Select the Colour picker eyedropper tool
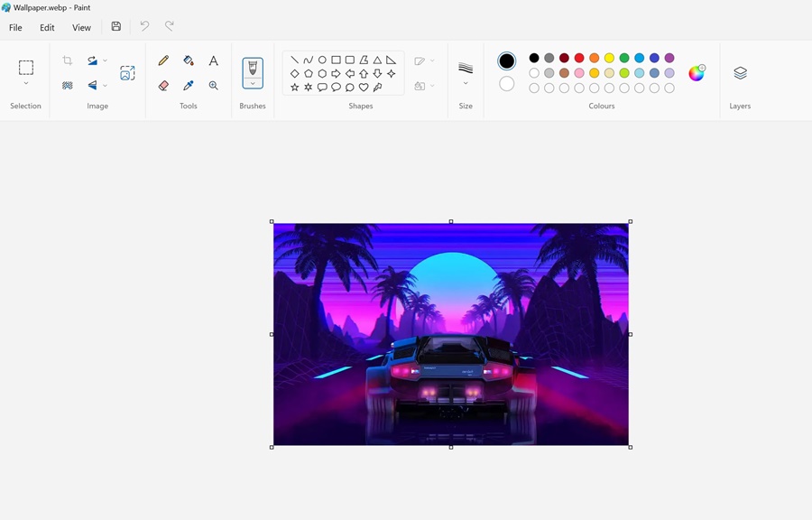This screenshot has height=520, width=812. (x=189, y=86)
